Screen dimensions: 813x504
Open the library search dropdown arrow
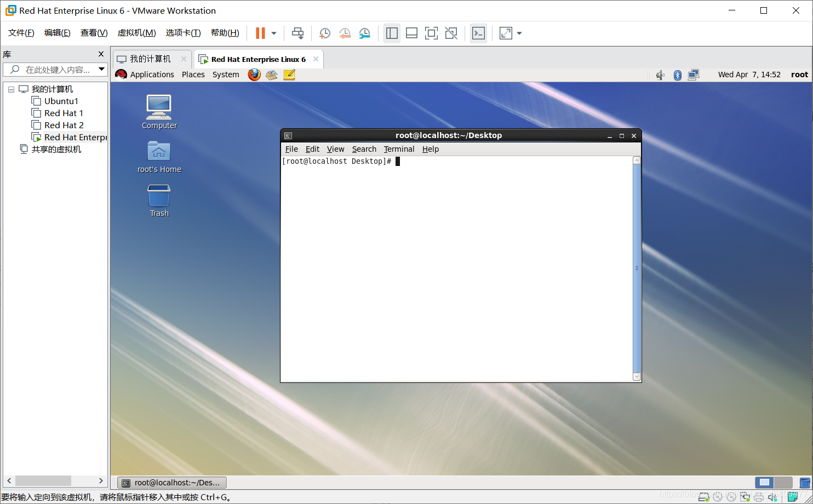[x=101, y=69]
